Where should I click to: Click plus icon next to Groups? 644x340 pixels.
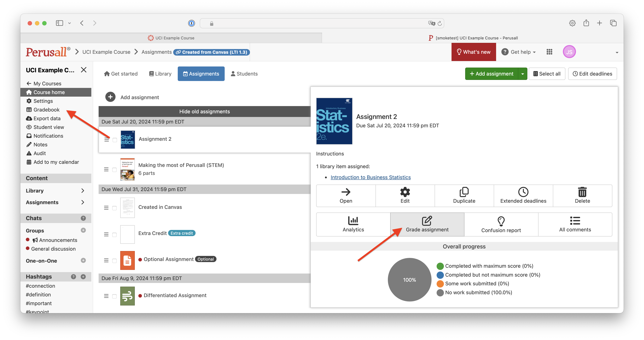click(x=83, y=230)
